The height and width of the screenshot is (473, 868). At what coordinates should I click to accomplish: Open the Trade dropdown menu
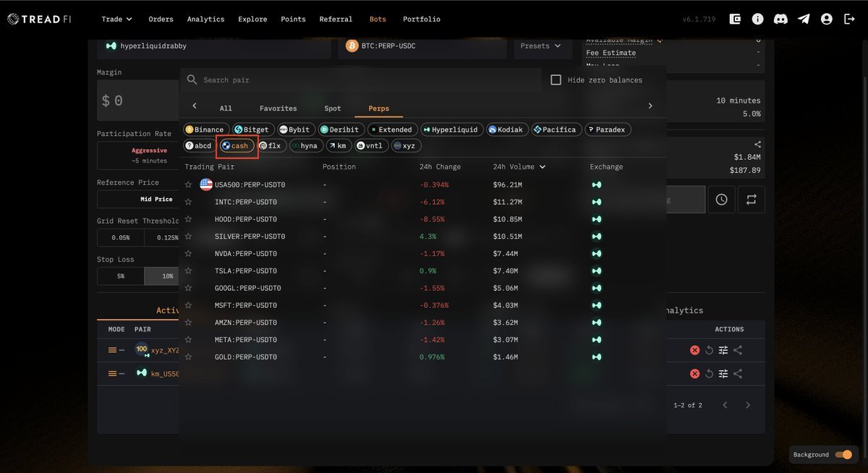(116, 20)
